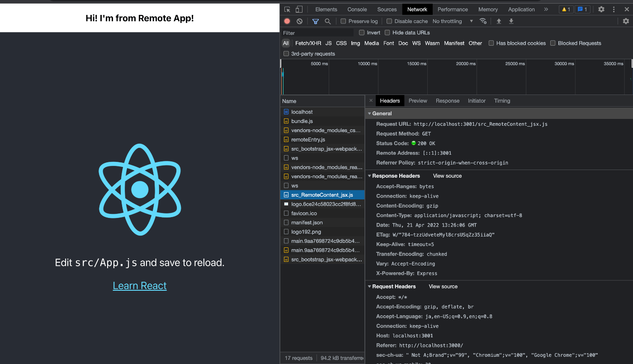Open the blue messages badge in DevTools
This screenshot has height=364, width=633.
coord(582,9)
